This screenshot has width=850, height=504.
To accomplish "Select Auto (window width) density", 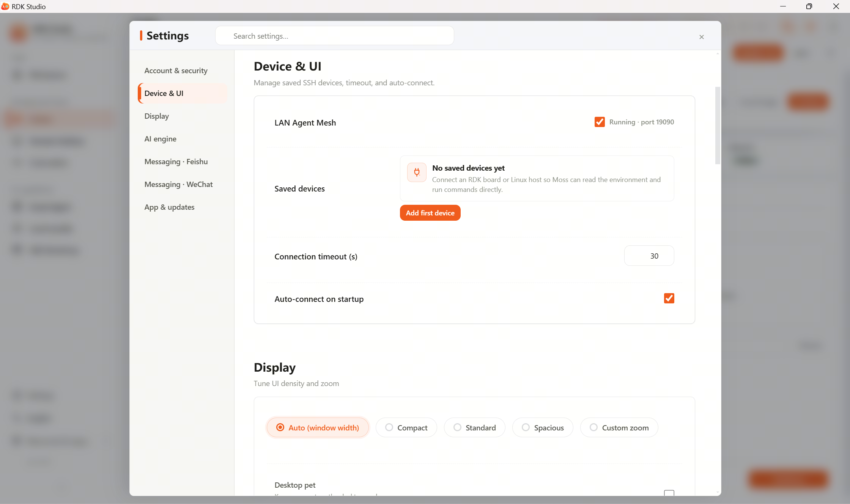I will pos(318,427).
